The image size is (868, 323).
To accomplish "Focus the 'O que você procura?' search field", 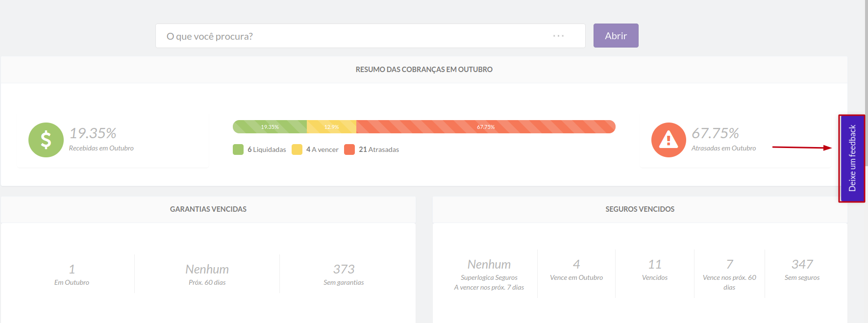I will click(353, 36).
